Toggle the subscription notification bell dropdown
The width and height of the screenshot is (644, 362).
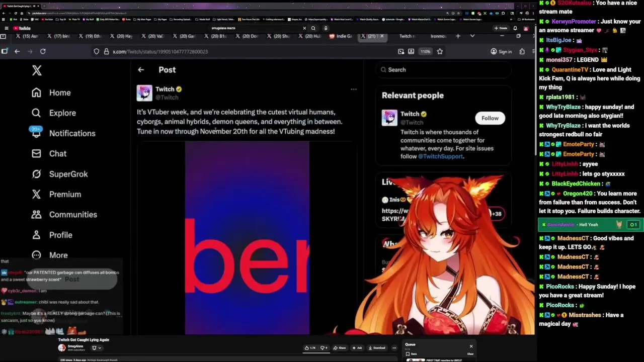coord(96,348)
